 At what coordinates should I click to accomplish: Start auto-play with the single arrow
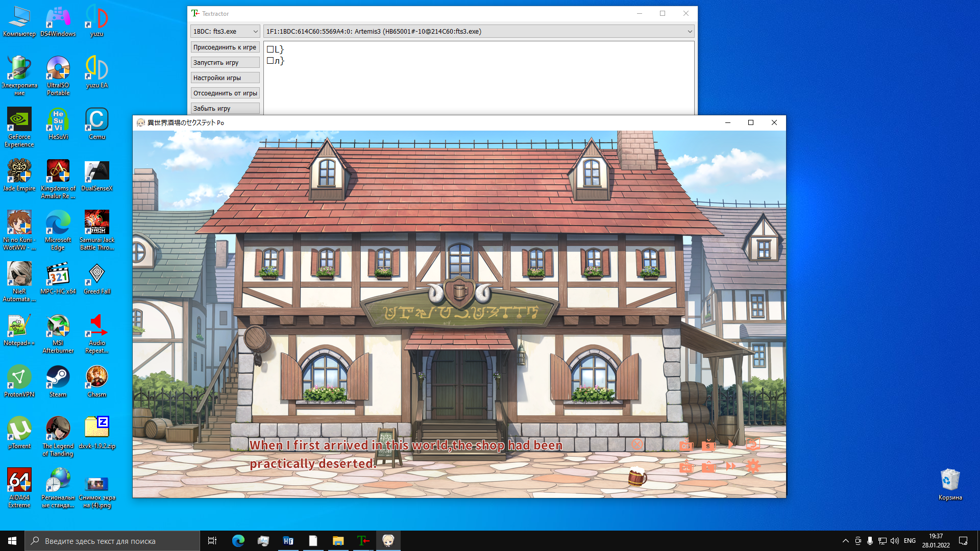click(730, 444)
